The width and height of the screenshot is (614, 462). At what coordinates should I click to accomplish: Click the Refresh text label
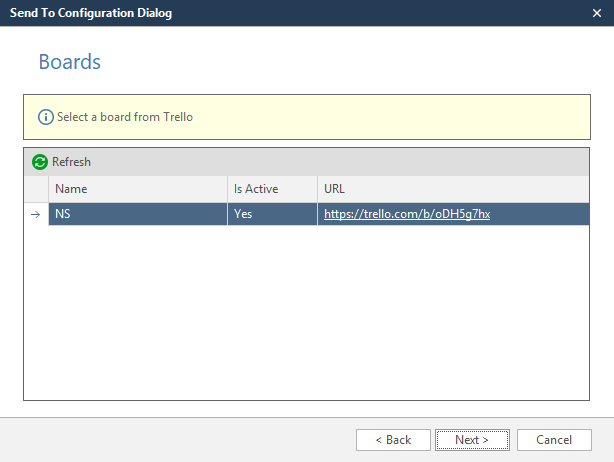[x=71, y=162]
